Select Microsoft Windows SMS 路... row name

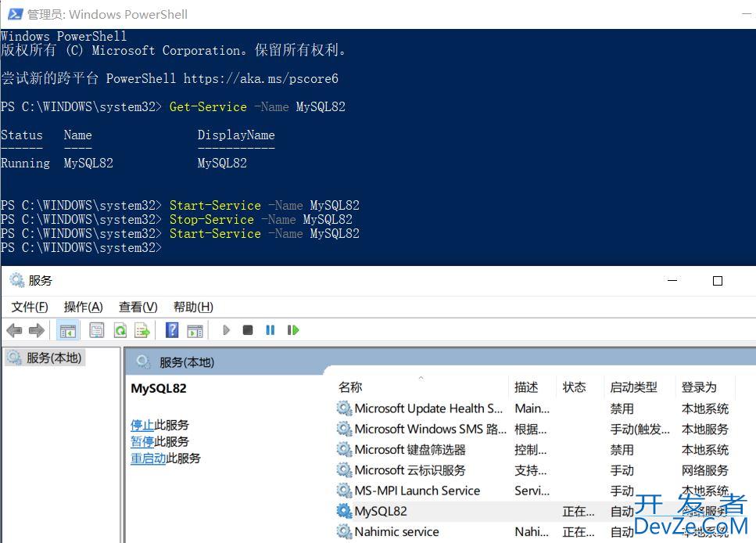coord(431,429)
